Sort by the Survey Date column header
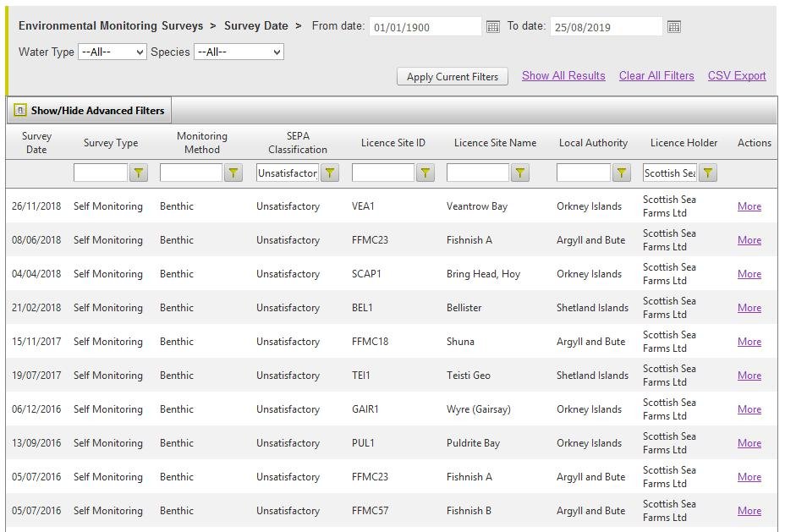 tap(36, 143)
